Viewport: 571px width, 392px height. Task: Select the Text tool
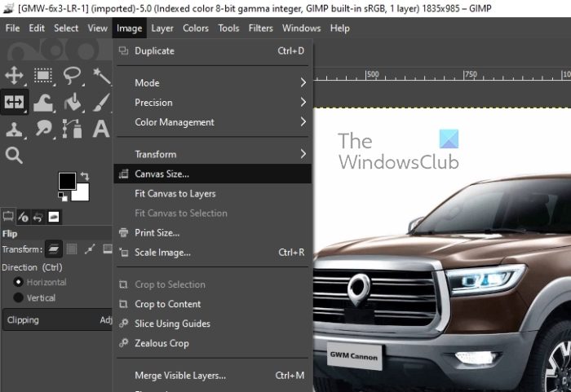[x=101, y=129]
